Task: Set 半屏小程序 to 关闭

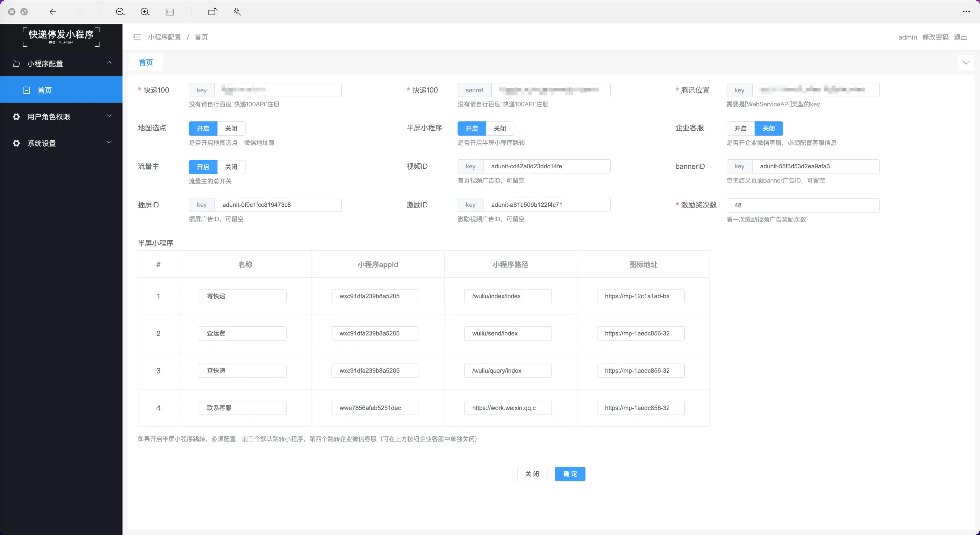Action: click(x=500, y=128)
